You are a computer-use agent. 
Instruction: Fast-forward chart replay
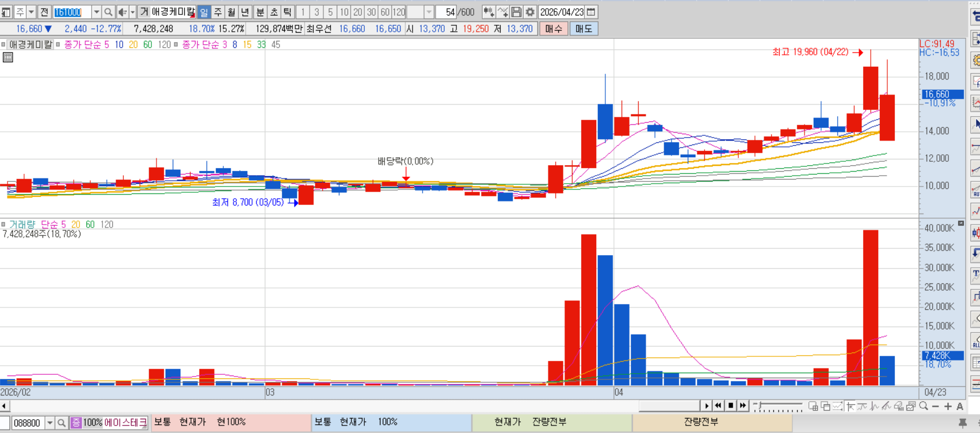[743, 406]
